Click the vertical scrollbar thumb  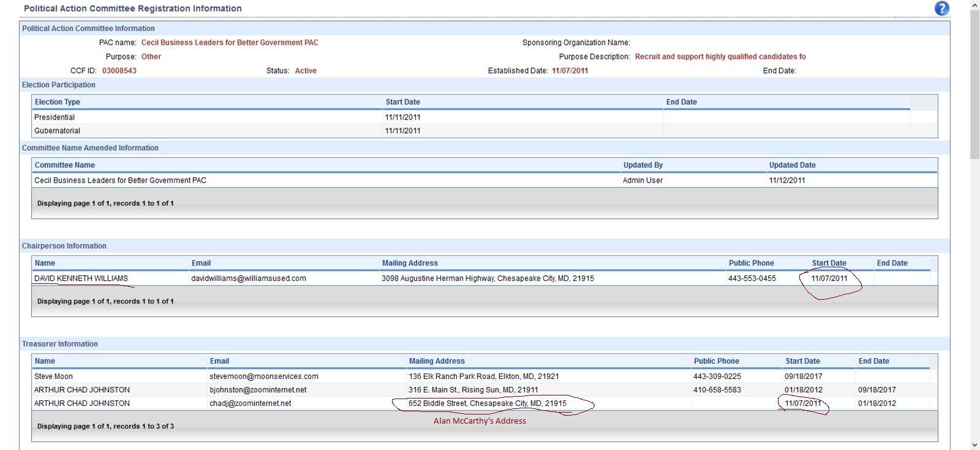(974, 86)
